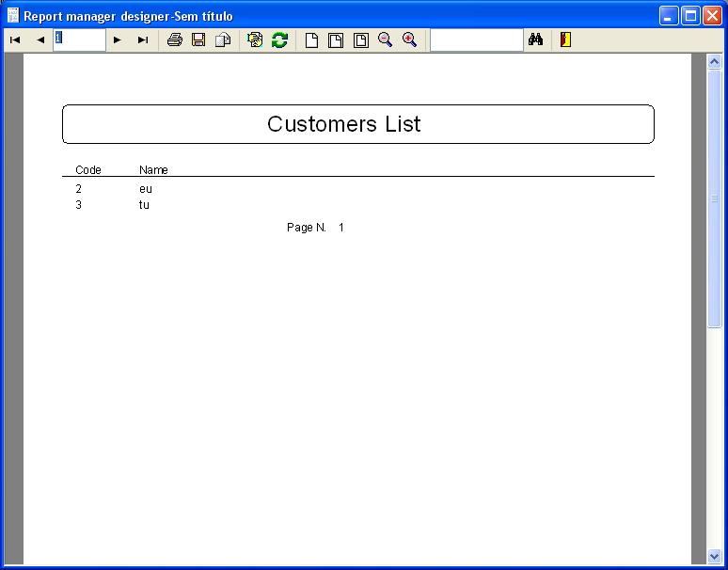This screenshot has height=570, width=728.
Task: Select the third page-view icon with inner sheet
Action: [x=361, y=40]
